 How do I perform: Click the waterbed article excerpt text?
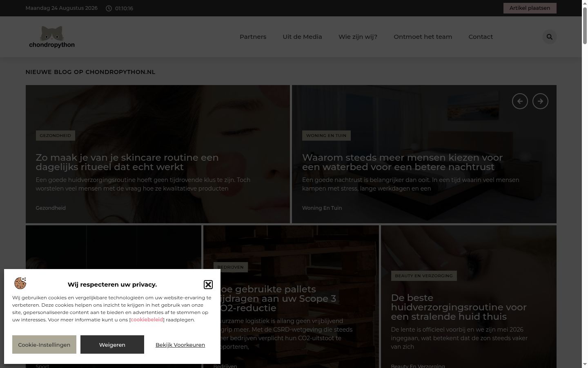click(411, 184)
